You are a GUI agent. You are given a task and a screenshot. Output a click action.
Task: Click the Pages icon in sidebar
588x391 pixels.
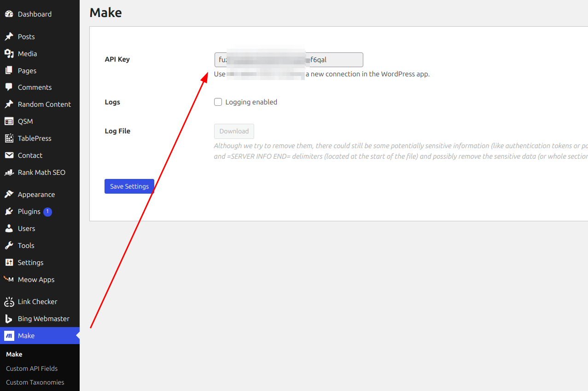point(9,71)
